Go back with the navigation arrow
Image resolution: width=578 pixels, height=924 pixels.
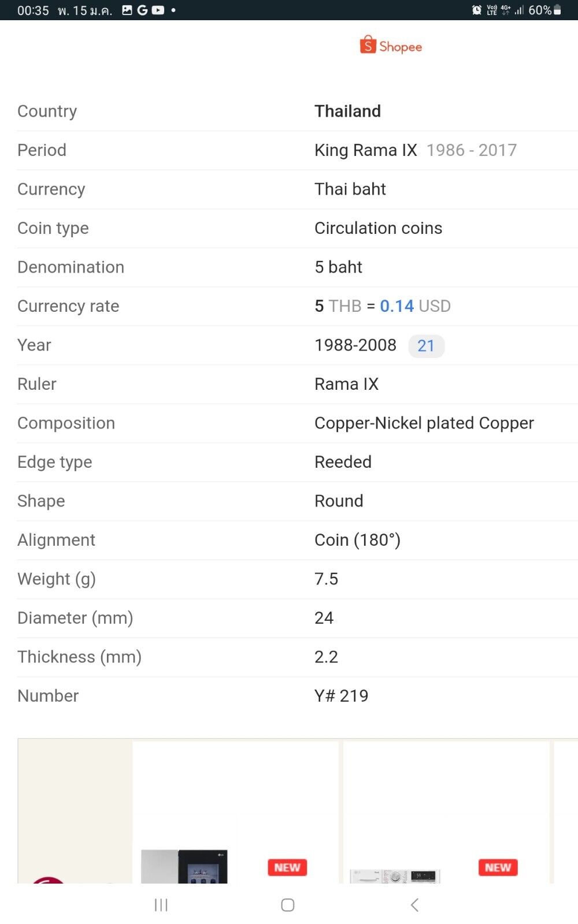pyautogui.click(x=414, y=905)
